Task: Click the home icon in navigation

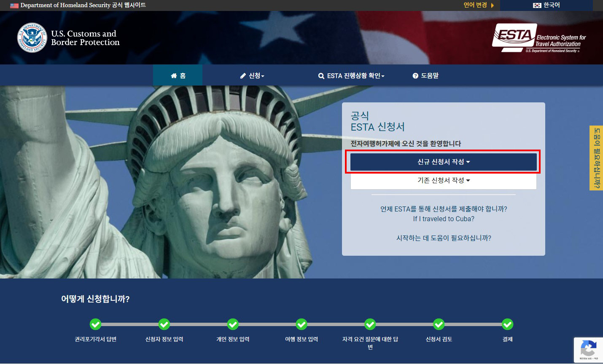Action: point(174,76)
